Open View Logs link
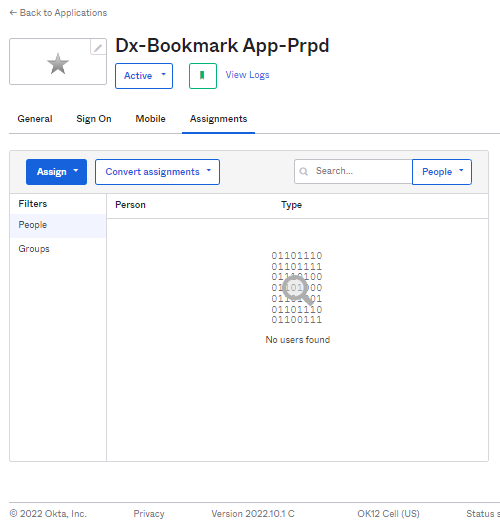Screen dimensions: 500x522 tap(247, 75)
